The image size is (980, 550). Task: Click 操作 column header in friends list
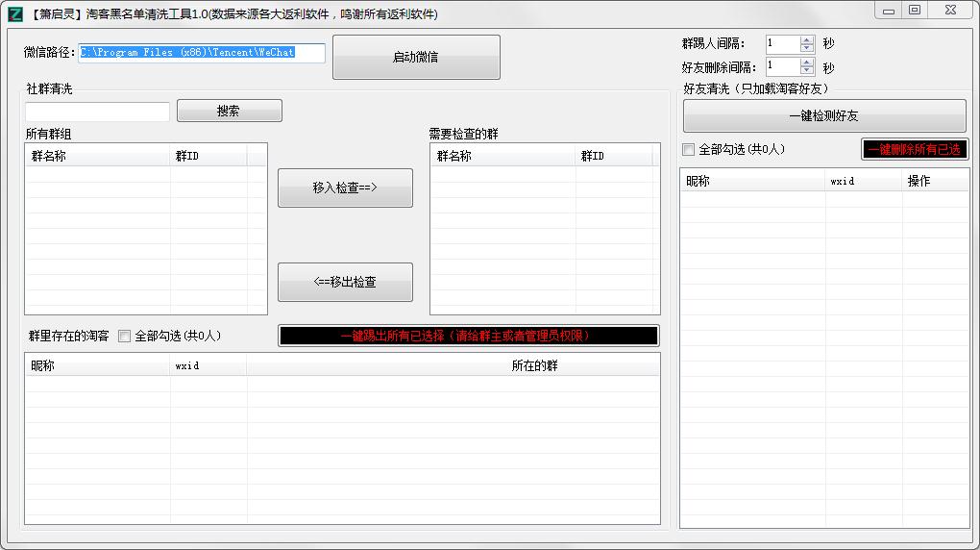coord(935,181)
